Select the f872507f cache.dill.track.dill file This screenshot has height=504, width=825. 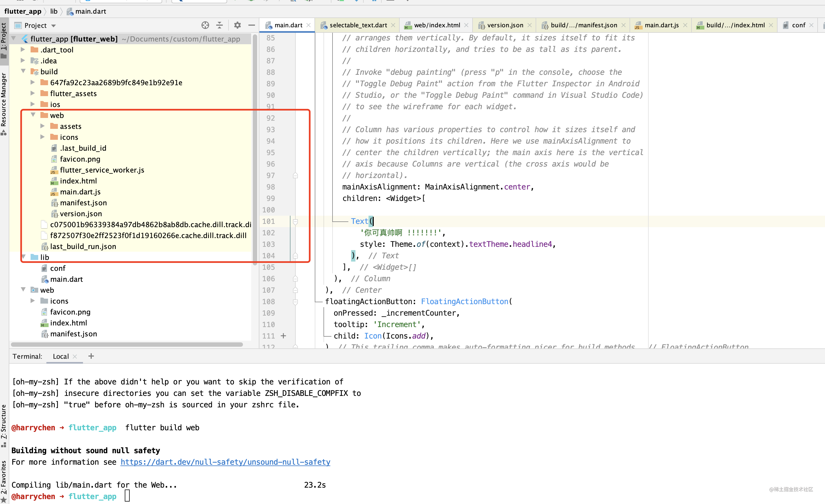(x=148, y=235)
